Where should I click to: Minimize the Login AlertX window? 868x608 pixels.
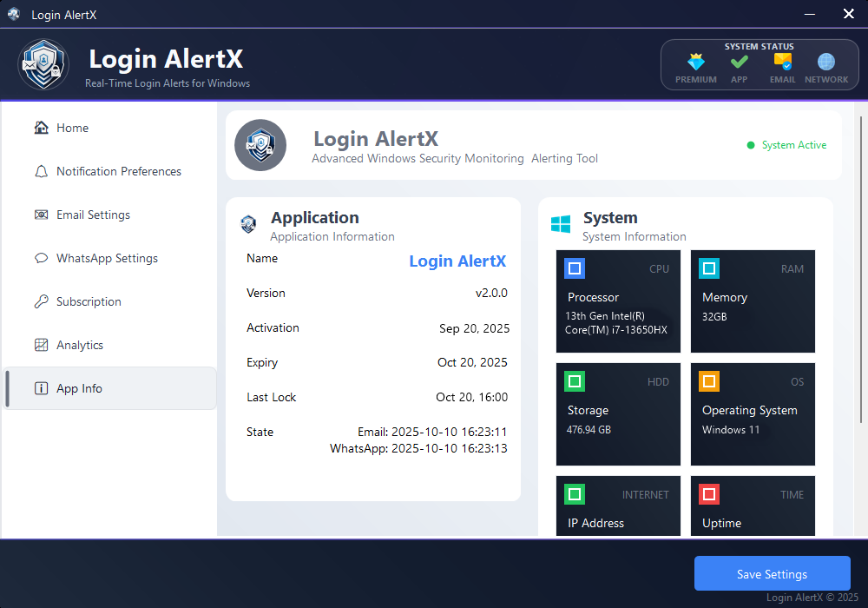(810, 15)
